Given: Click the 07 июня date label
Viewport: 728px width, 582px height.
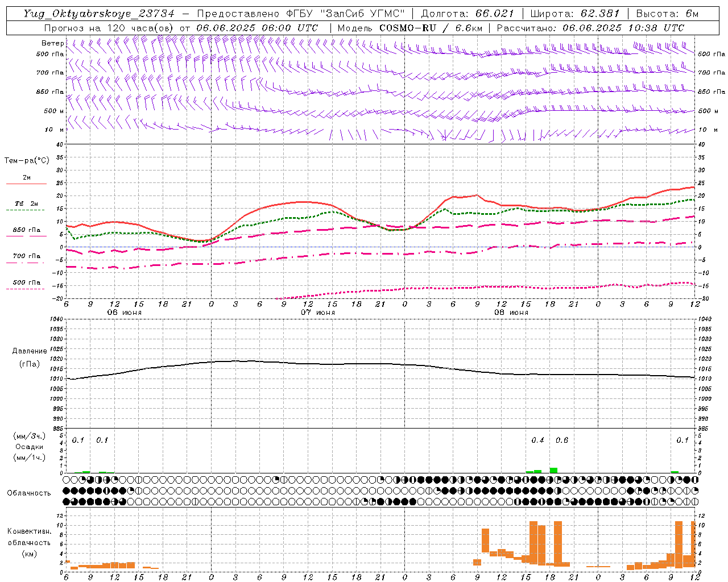Looking at the screenshot, I should [x=318, y=313].
